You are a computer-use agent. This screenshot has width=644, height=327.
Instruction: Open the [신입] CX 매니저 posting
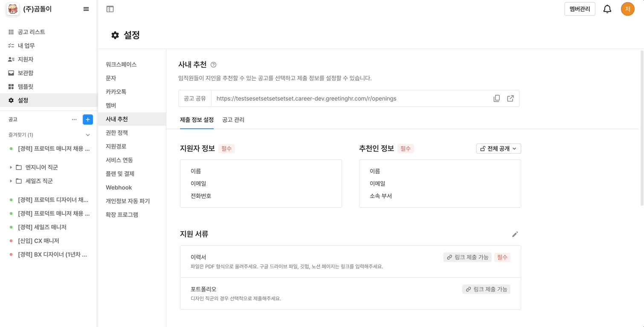pos(38,241)
